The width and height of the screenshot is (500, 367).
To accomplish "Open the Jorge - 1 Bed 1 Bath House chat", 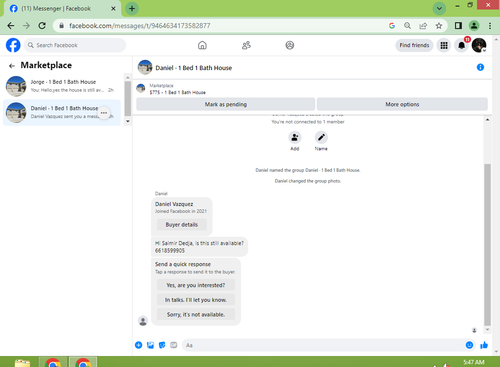I will click(x=62, y=86).
